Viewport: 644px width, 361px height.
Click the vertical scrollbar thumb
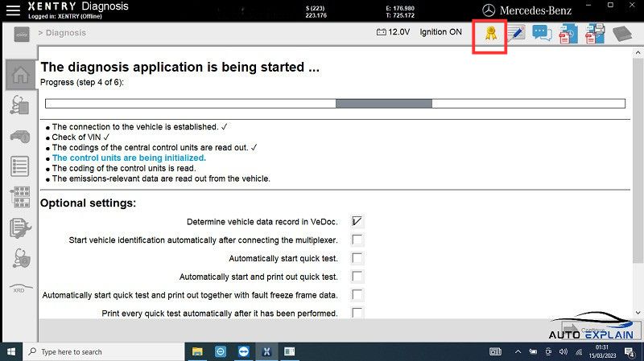[638, 160]
